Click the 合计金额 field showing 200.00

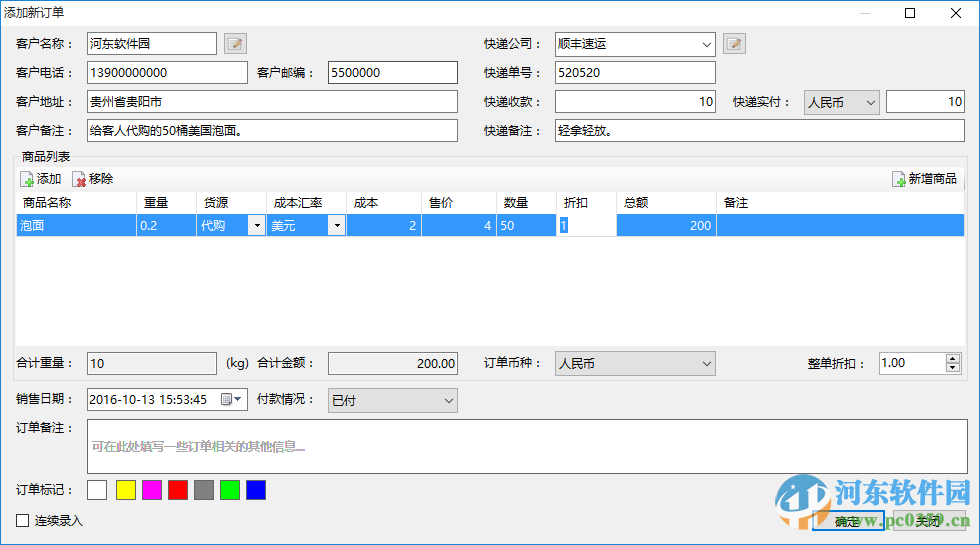pyautogui.click(x=392, y=363)
